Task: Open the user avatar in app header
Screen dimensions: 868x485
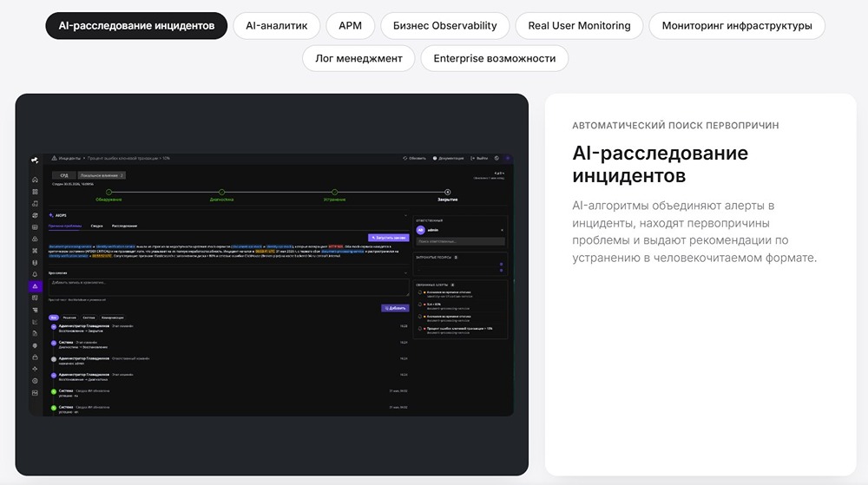Action: tap(508, 158)
